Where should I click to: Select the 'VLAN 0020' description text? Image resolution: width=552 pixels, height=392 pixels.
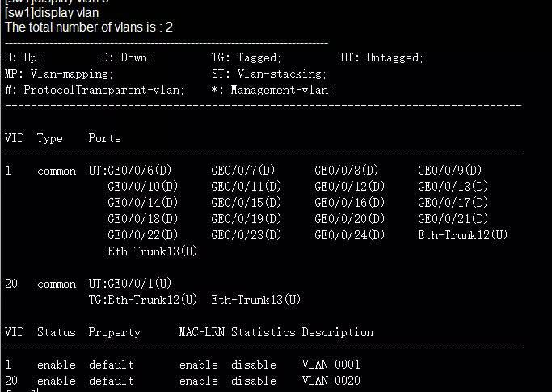(x=331, y=381)
